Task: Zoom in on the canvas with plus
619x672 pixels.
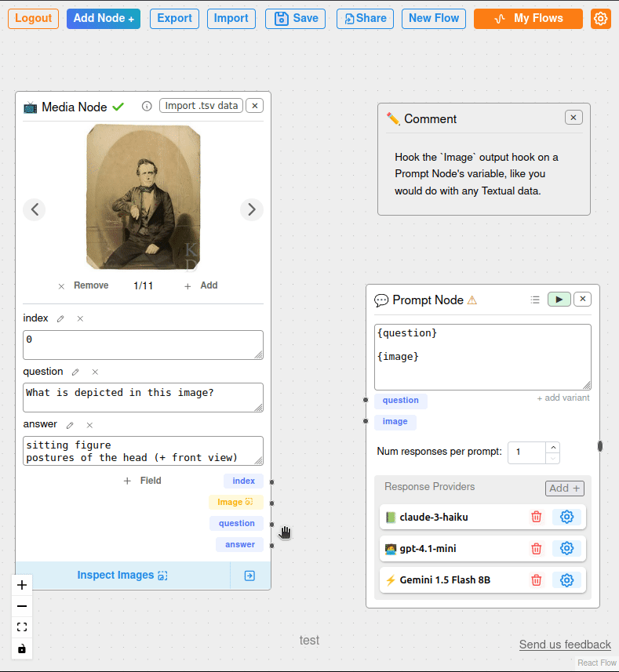Action: (x=22, y=585)
